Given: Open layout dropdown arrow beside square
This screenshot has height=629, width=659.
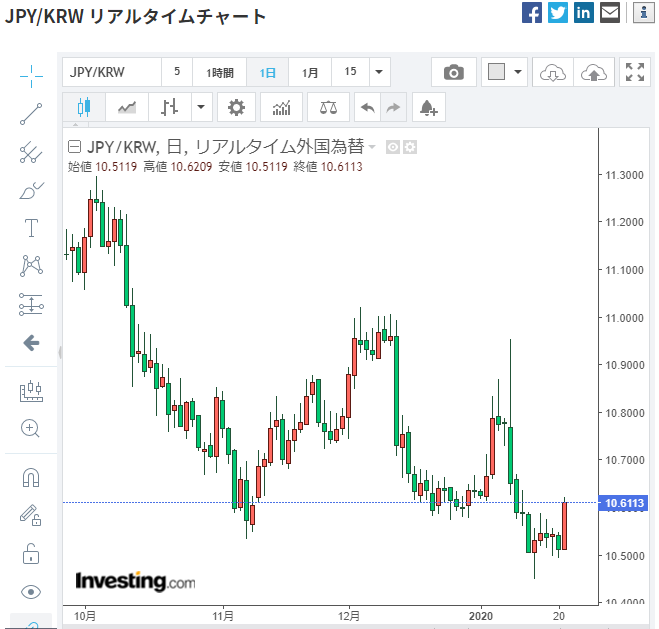Looking at the screenshot, I should click(518, 72).
